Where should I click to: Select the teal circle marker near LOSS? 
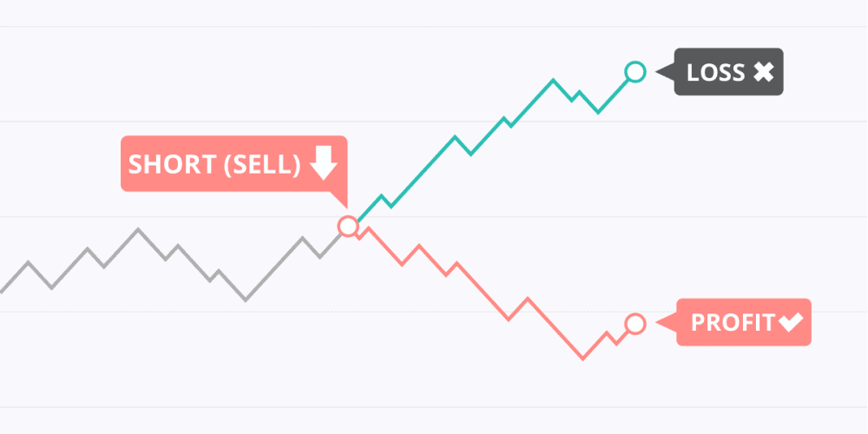coord(635,72)
